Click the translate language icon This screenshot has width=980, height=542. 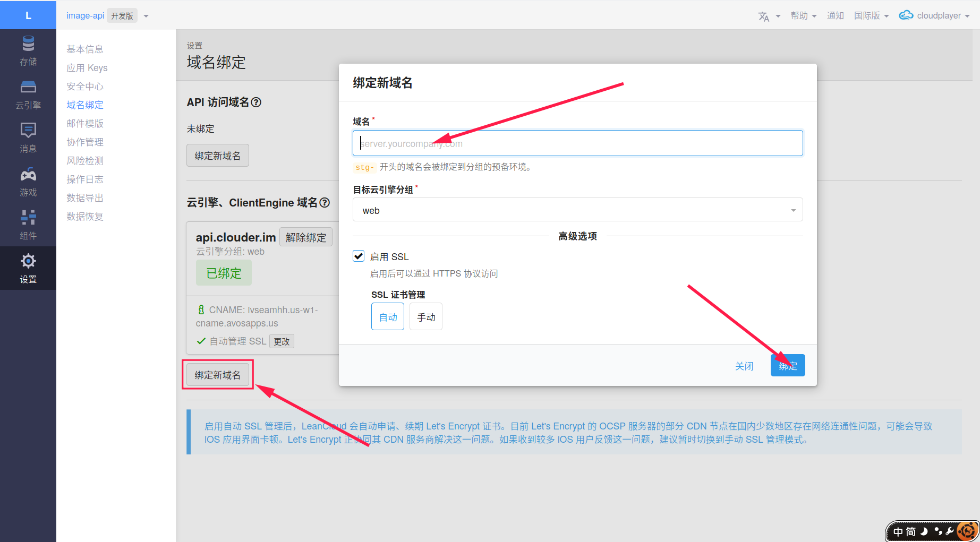point(764,16)
